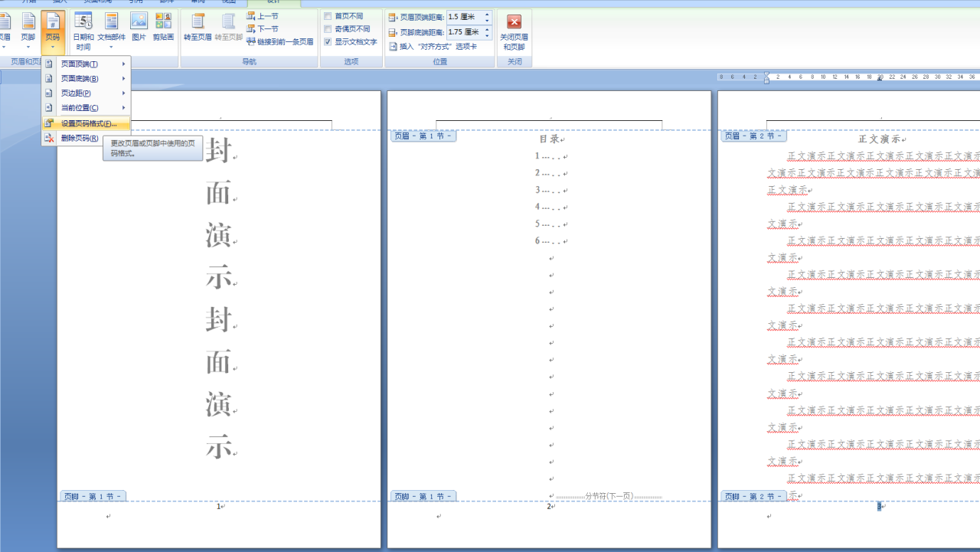The width and height of the screenshot is (980, 552).
Task: Open 剪贴画 (Clip Art) tool
Action: [x=163, y=27]
